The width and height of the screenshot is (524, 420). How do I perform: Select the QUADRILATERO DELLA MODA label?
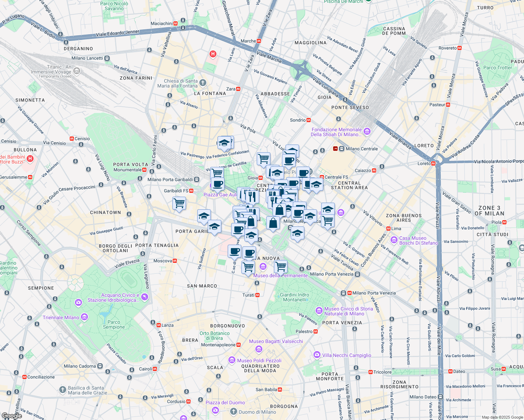[261, 368]
